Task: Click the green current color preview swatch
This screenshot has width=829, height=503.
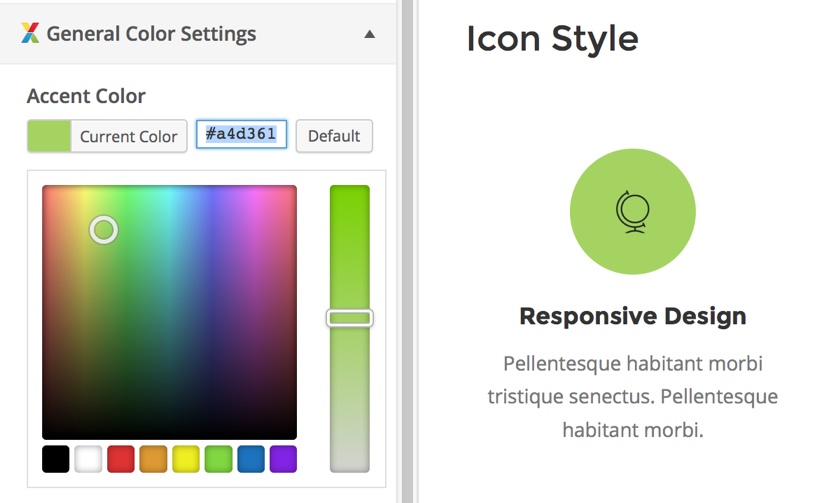Action: click(49, 136)
